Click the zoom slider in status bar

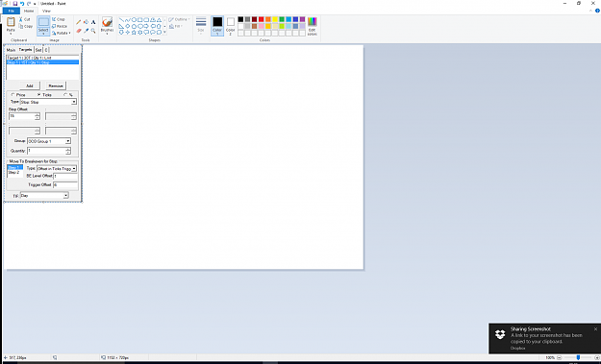tap(578, 357)
